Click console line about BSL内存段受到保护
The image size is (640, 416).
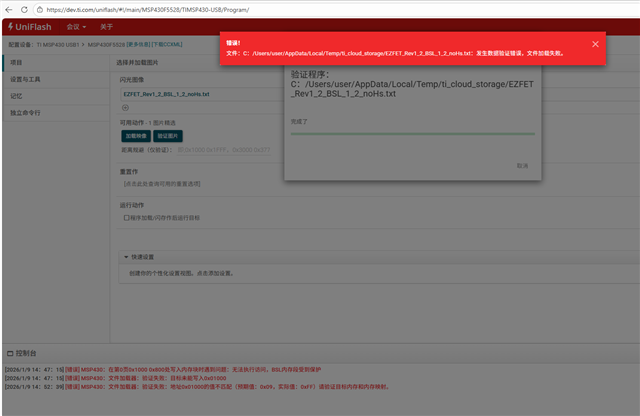point(163,370)
